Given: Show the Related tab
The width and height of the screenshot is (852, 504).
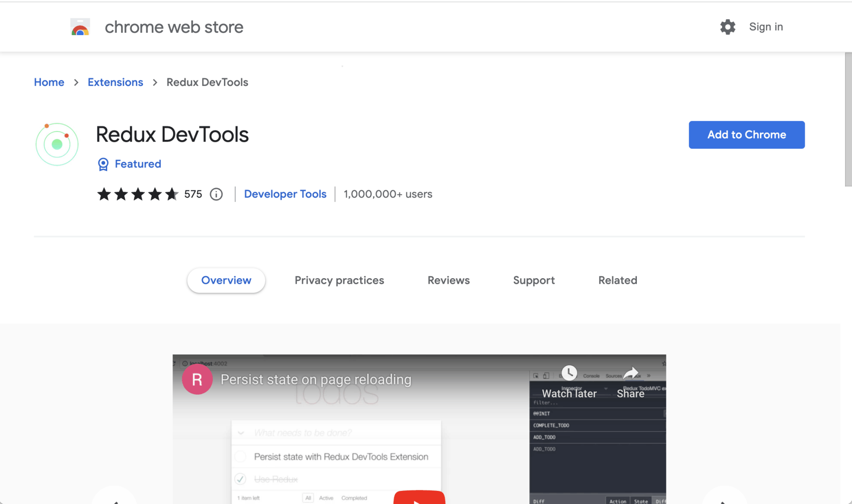Looking at the screenshot, I should coord(618,281).
